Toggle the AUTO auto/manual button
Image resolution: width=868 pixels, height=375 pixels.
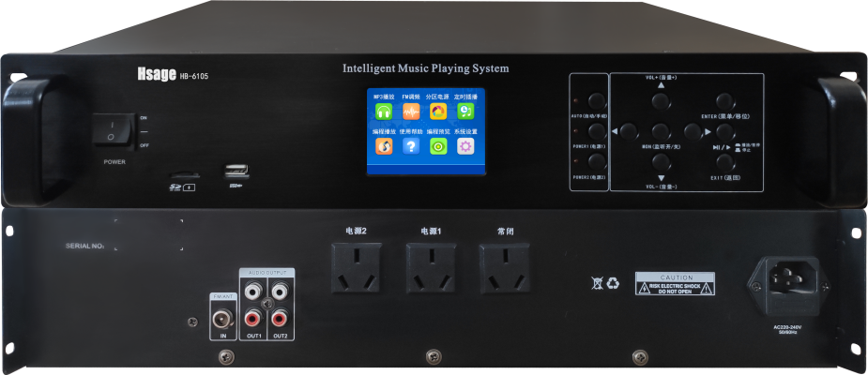coord(596,100)
